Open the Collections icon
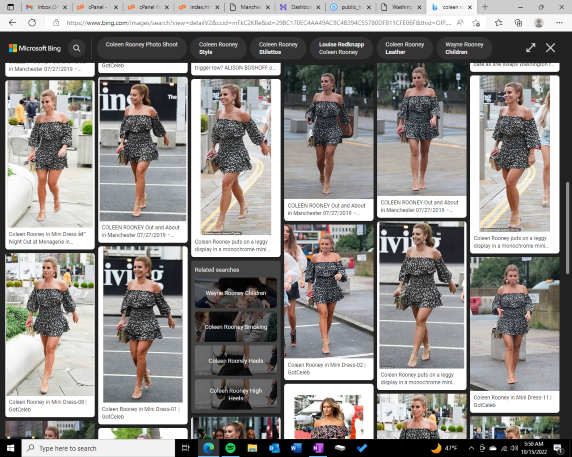Viewport: 572px width, 457px height. pos(518,23)
